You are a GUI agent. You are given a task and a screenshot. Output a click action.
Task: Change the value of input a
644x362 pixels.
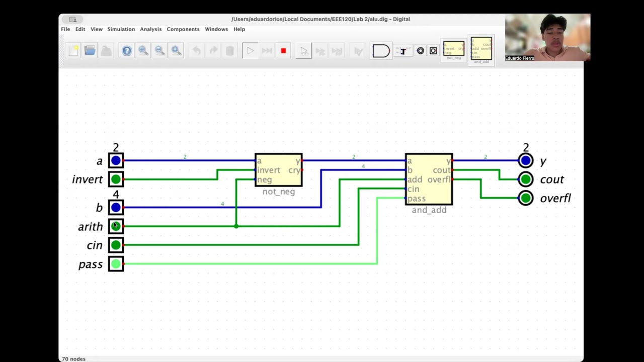coord(116,161)
